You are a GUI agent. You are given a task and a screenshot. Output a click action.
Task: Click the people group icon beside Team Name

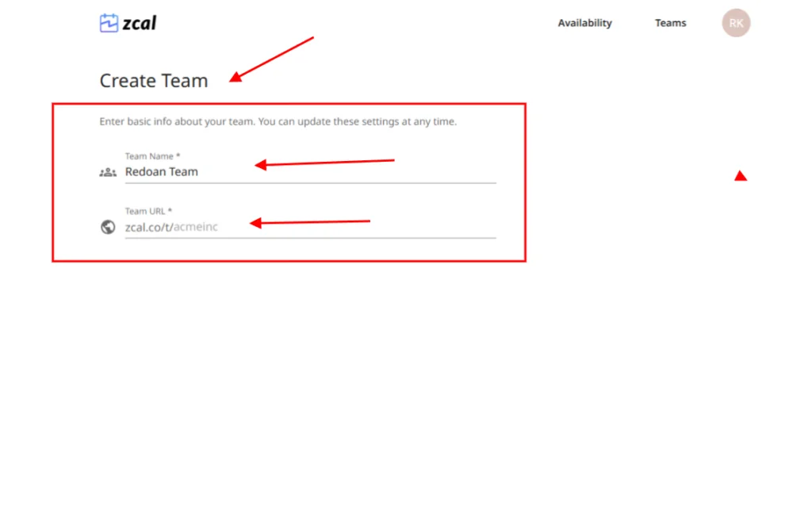pos(108,172)
